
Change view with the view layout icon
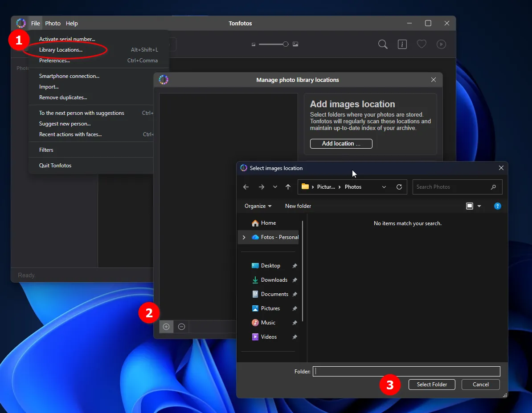pos(470,206)
